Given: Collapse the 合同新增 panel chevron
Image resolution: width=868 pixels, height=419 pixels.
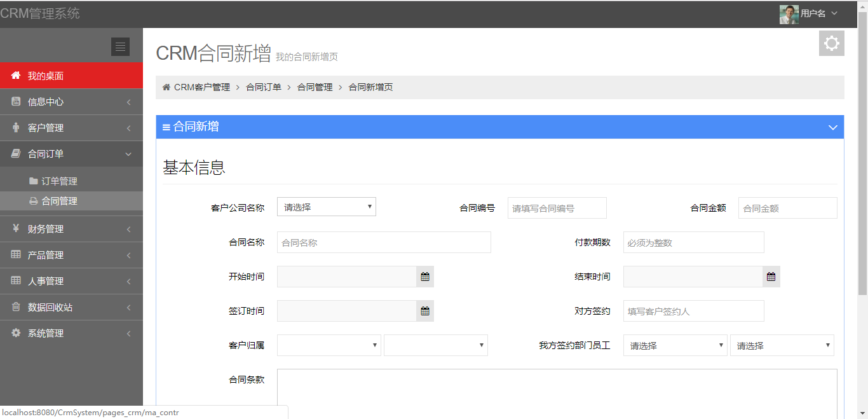Looking at the screenshot, I should pos(833,127).
